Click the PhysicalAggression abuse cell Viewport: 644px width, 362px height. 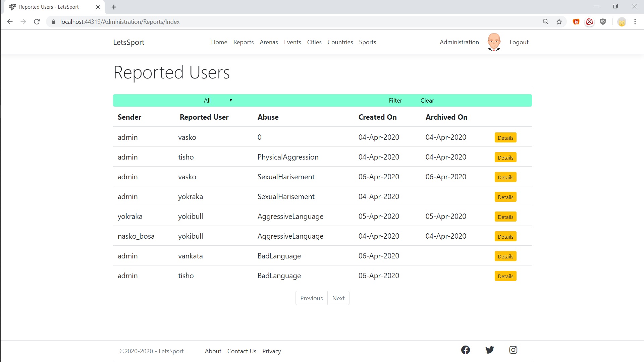[x=288, y=157]
